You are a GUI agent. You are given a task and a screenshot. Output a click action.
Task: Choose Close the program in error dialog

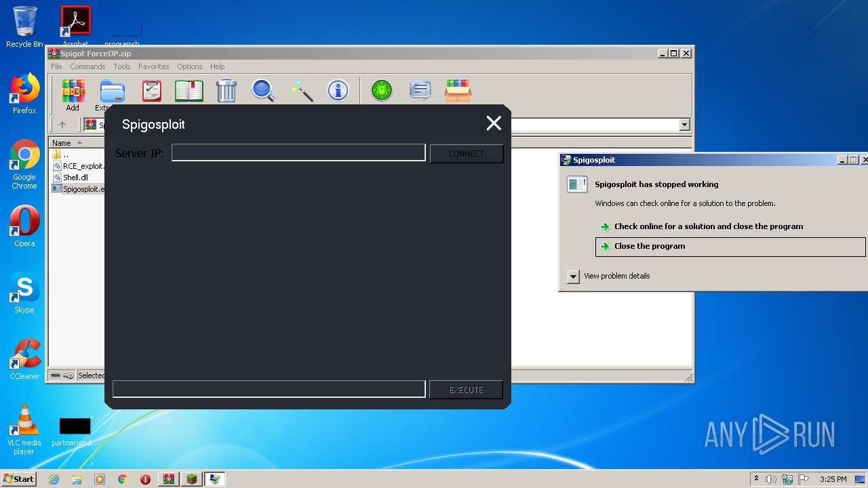730,246
